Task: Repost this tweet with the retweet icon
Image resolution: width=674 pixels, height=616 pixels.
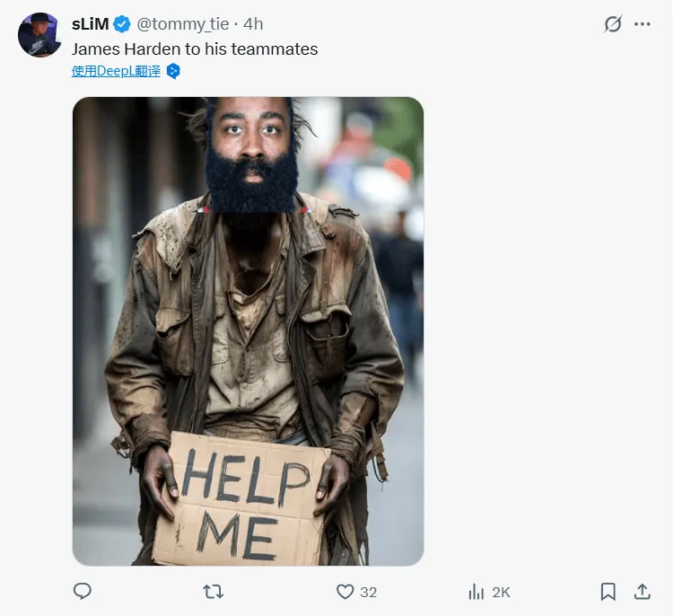Action: point(214,591)
